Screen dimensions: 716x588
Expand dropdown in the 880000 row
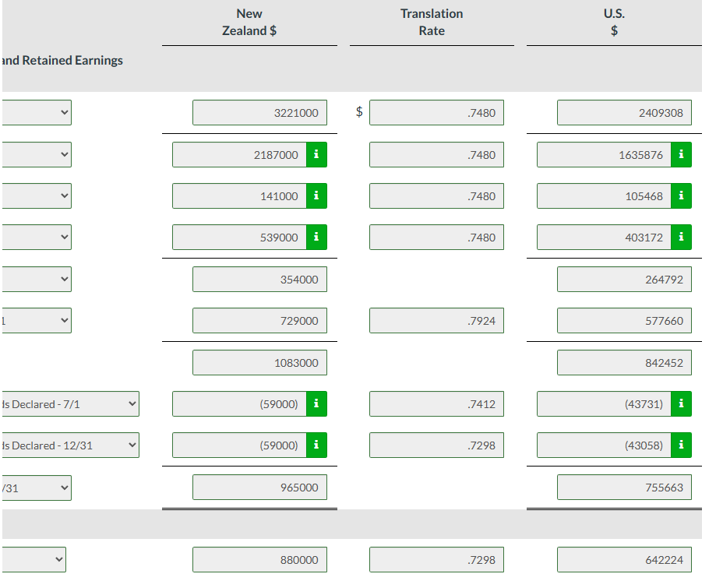pyautogui.click(x=34, y=559)
